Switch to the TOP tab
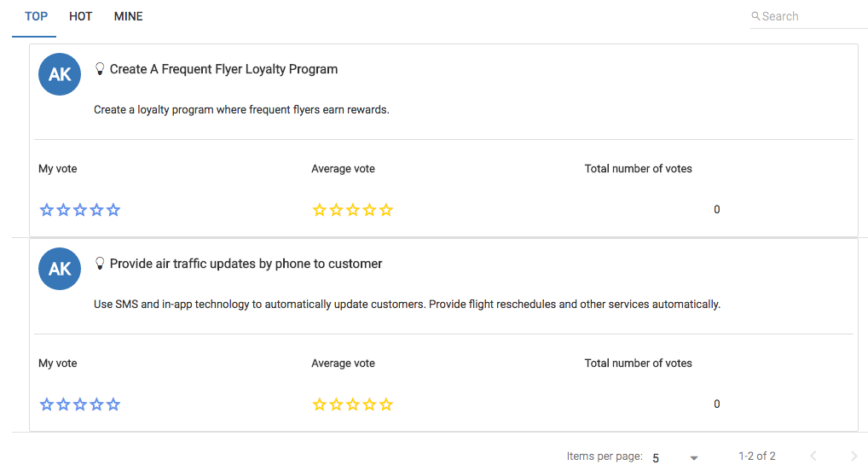 point(36,16)
